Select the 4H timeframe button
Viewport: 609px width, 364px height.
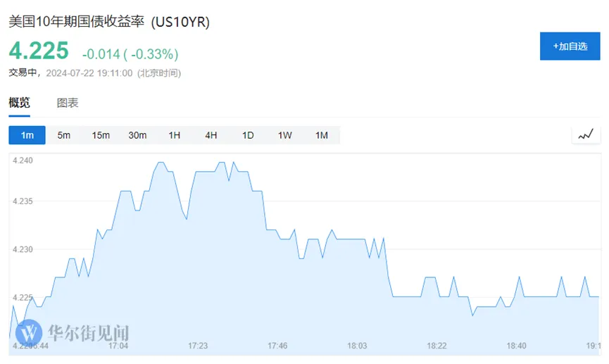coord(211,135)
